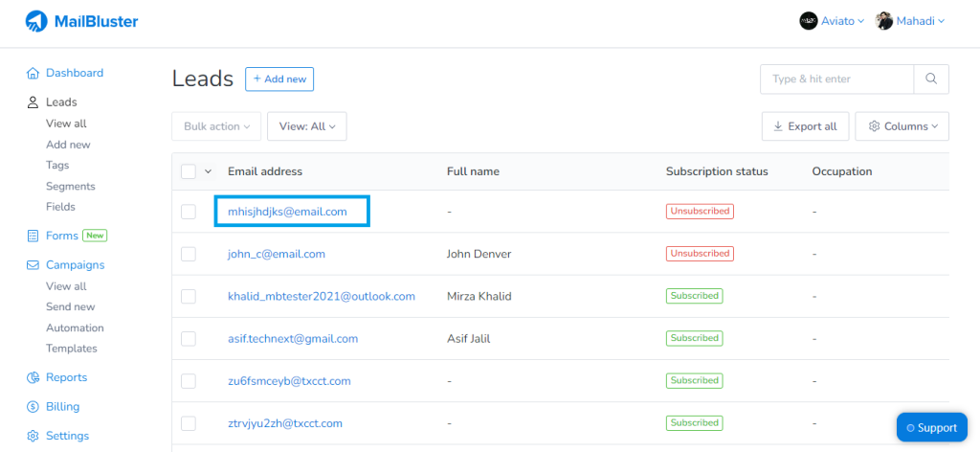
Task: Open Templates in the sidebar
Action: tap(71, 349)
